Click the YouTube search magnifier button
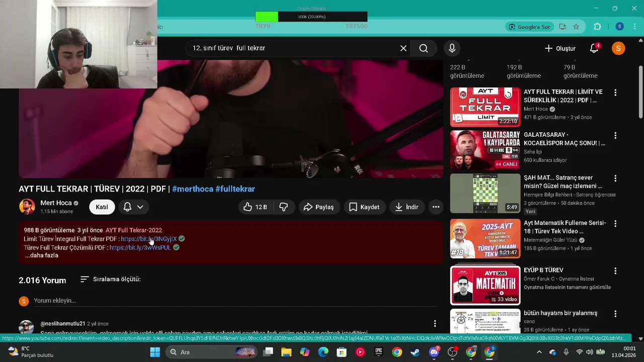 coord(424,48)
